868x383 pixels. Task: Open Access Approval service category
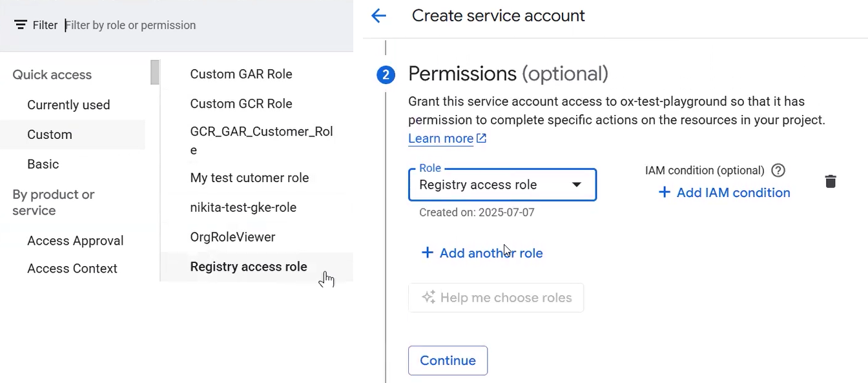tap(75, 240)
